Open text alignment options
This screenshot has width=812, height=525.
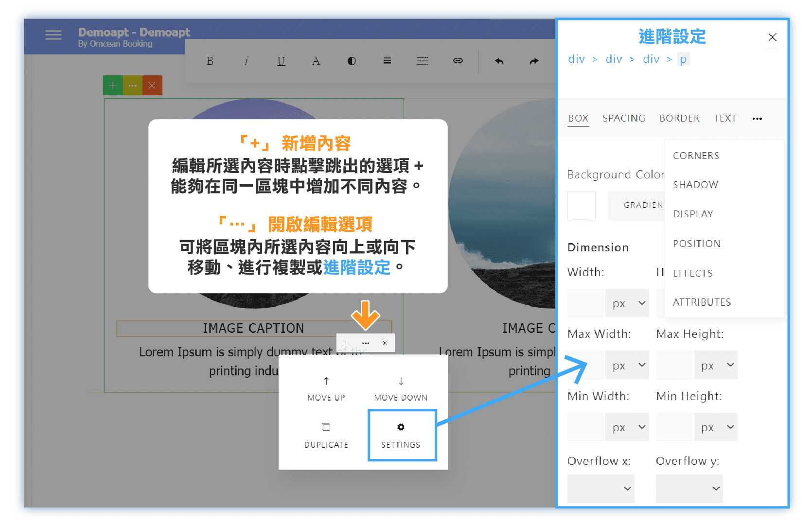click(x=387, y=61)
